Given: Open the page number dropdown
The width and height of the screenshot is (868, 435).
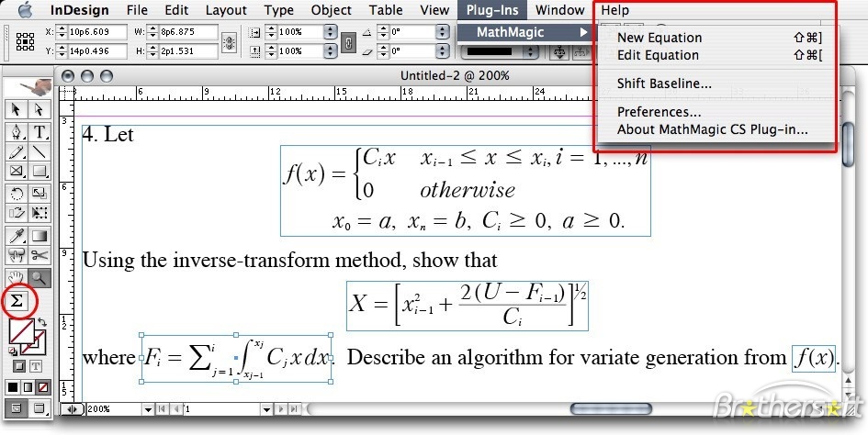Looking at the screenshot, I should [266, 409].
